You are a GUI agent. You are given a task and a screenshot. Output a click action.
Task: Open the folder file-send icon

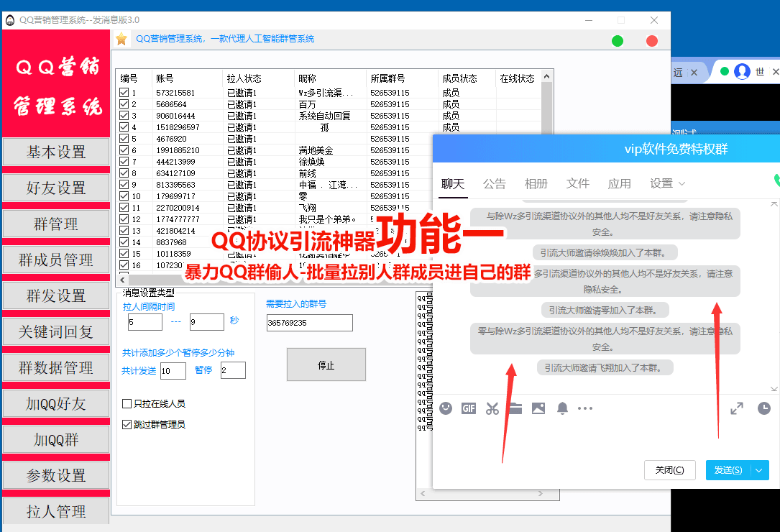click(x=515, y=408)
